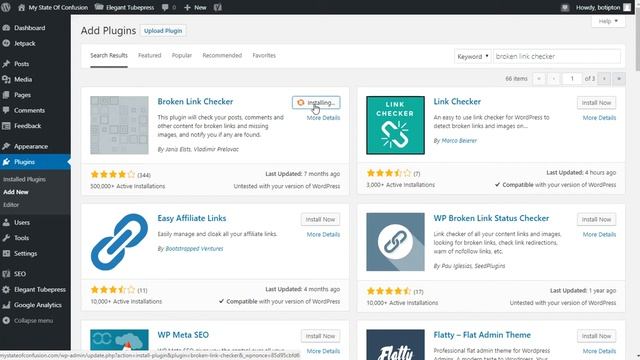The image size is (640, 360).
Task: Open Broken Link Checker plugin title
Action: (195, 101)
